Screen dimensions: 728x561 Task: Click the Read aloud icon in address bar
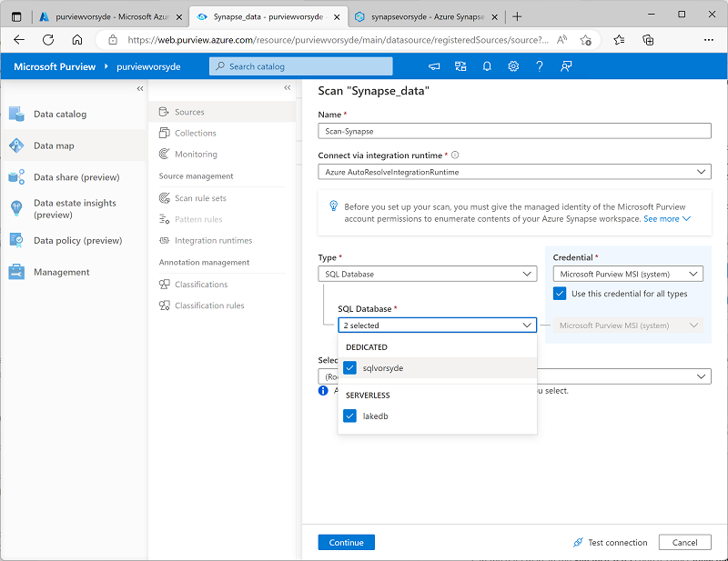pyautogui.click(x=561, y=40)
